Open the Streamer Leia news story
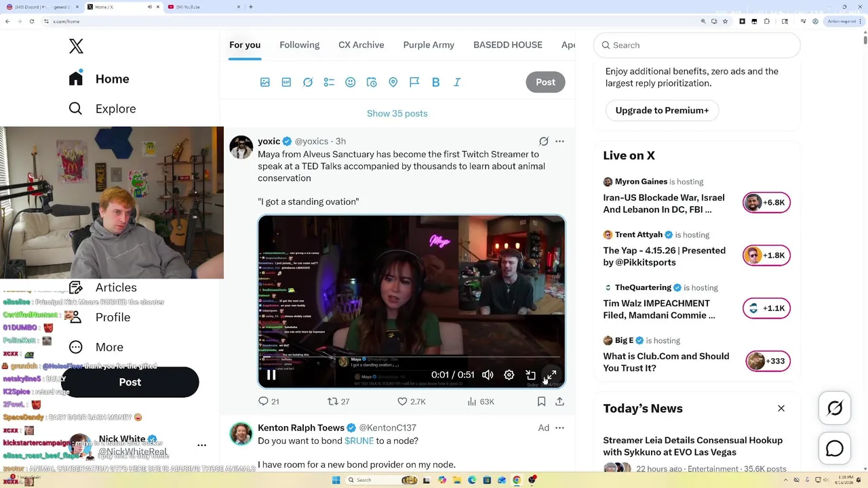 click(x=692, y=446)
